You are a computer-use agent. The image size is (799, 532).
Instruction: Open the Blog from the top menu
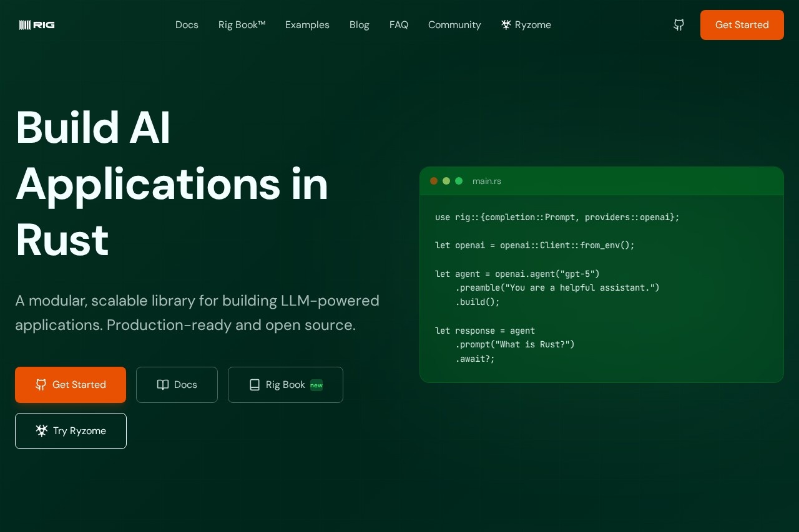click(x=359, y=25)
